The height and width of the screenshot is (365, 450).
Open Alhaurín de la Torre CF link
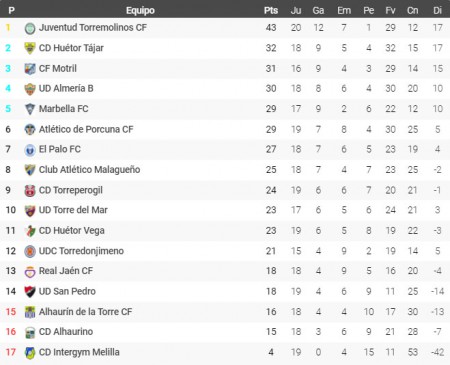(85, 312)
